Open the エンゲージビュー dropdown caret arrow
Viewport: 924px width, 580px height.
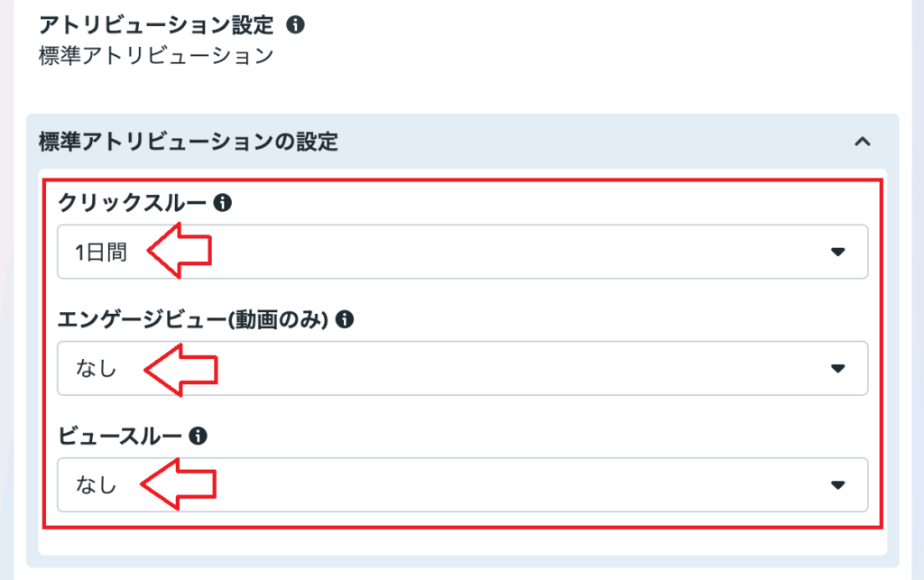click(x=838, y=368)
